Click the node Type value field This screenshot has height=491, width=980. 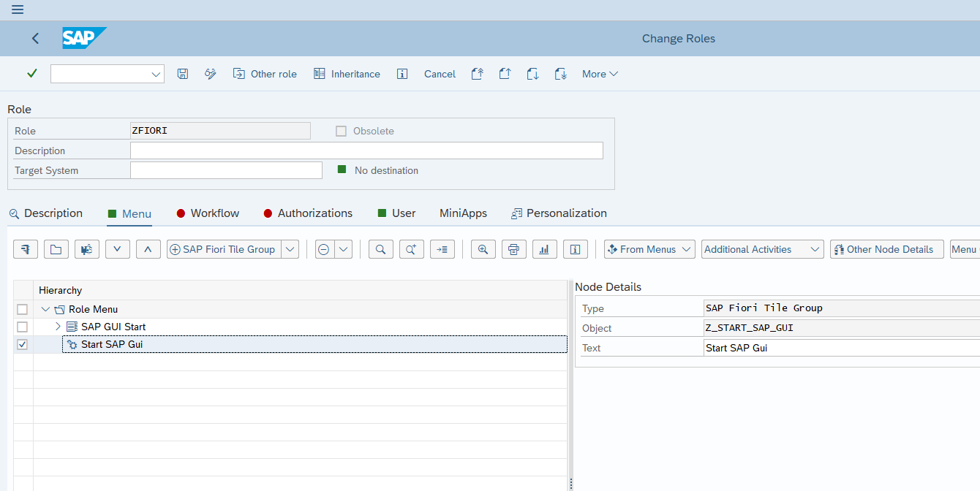click(843, 308)
